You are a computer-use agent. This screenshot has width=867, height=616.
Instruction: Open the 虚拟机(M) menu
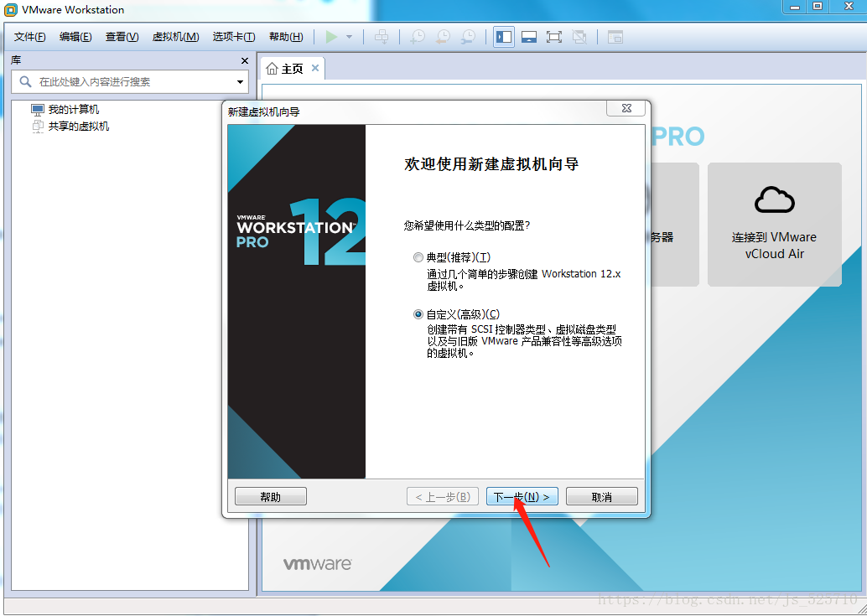pos(176,37)
